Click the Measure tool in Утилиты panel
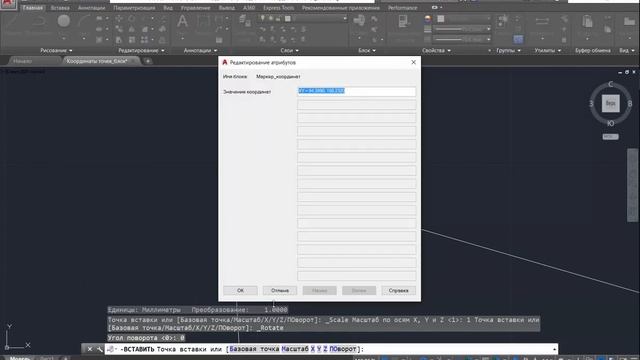This screenshot has height=360, width=640. 542,20
